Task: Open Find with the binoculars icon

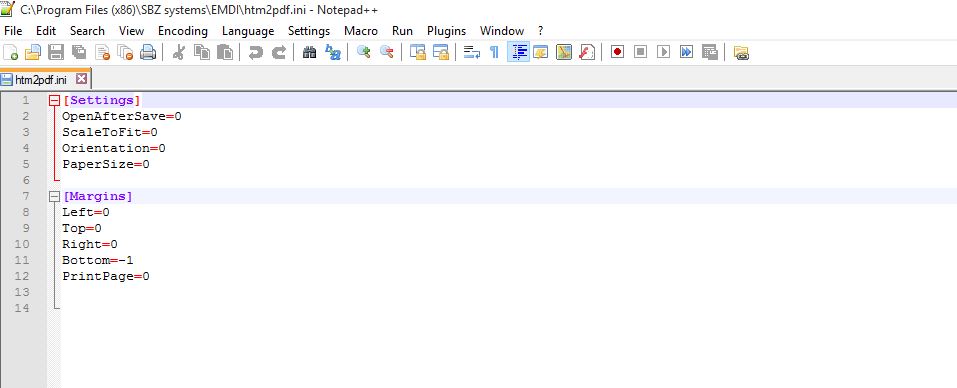Action: click(309, 52)
